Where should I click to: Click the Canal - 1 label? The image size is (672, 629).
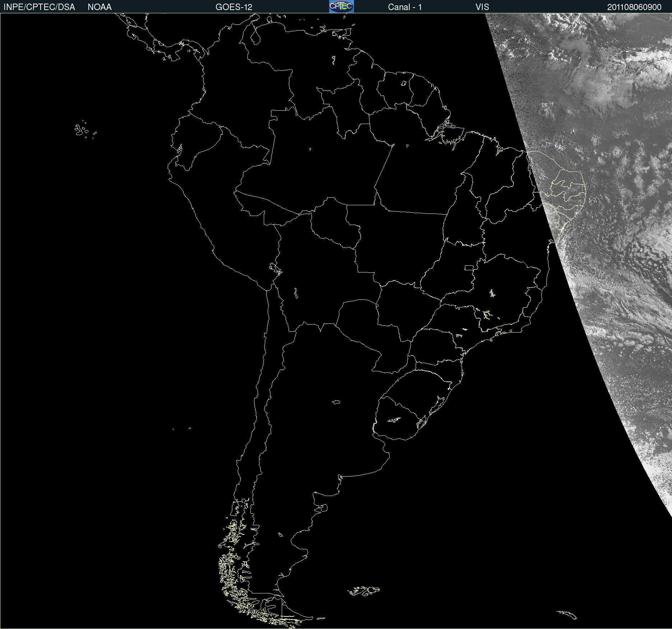coord(405,7)
